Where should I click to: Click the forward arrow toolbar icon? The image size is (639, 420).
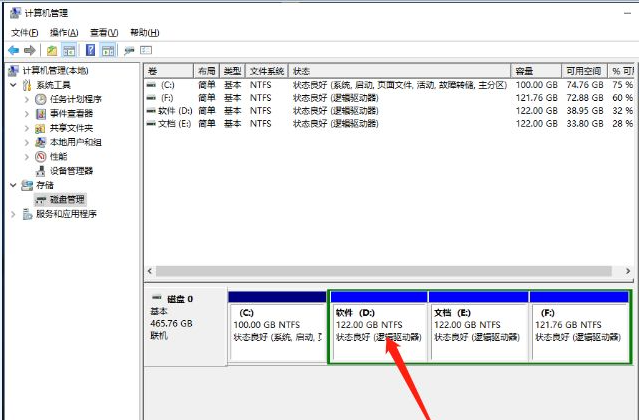tap(30, 51)
